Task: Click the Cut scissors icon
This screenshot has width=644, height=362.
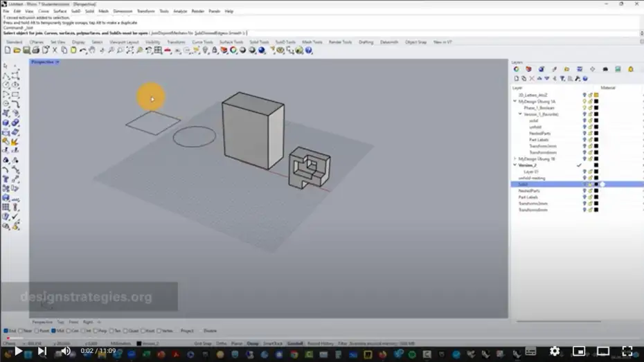Action: click(x=55, y=50)
